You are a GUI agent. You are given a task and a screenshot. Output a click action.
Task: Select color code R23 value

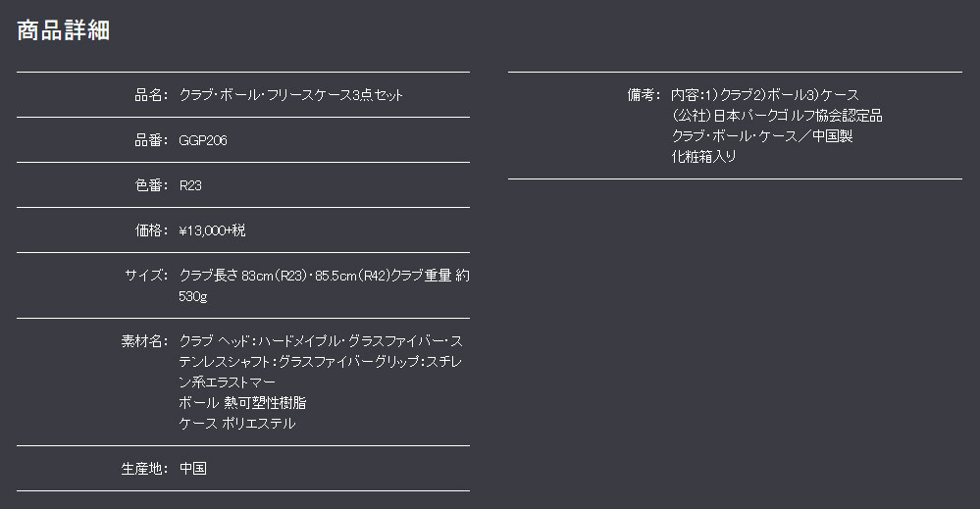point(190,184)
